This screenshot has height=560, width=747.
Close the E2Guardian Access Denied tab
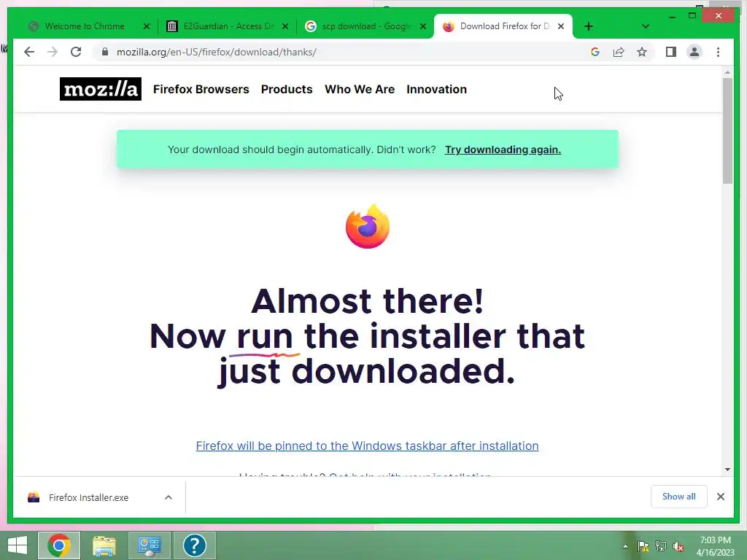click(285, 26)
